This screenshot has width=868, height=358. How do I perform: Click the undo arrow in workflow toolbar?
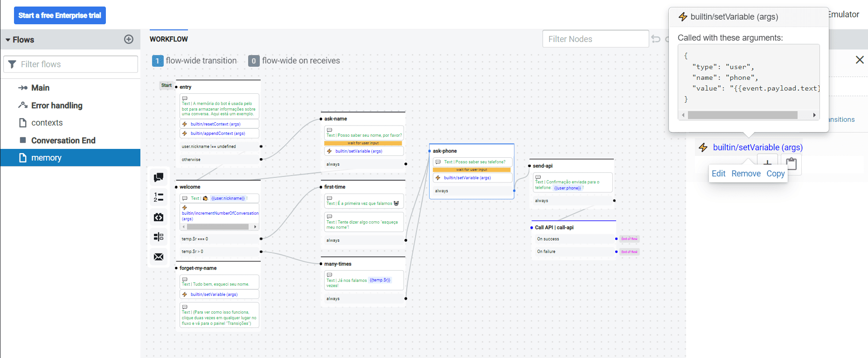[656, 39]
